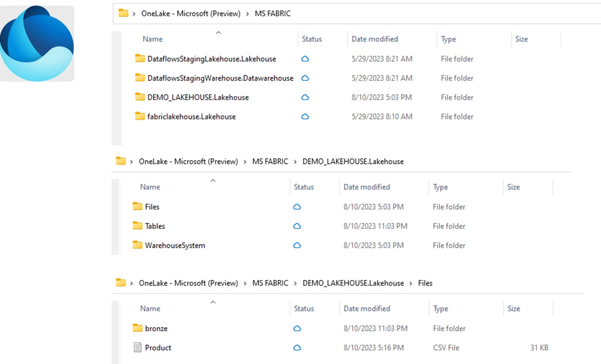601x364 pixels.
Task: Select the Tables folder name
Action: tap(155, 226)
